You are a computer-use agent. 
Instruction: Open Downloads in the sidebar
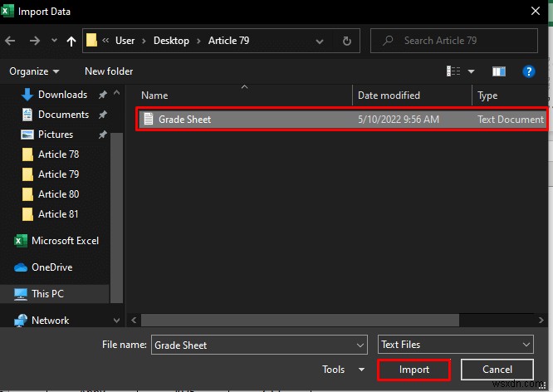point(62,95)
